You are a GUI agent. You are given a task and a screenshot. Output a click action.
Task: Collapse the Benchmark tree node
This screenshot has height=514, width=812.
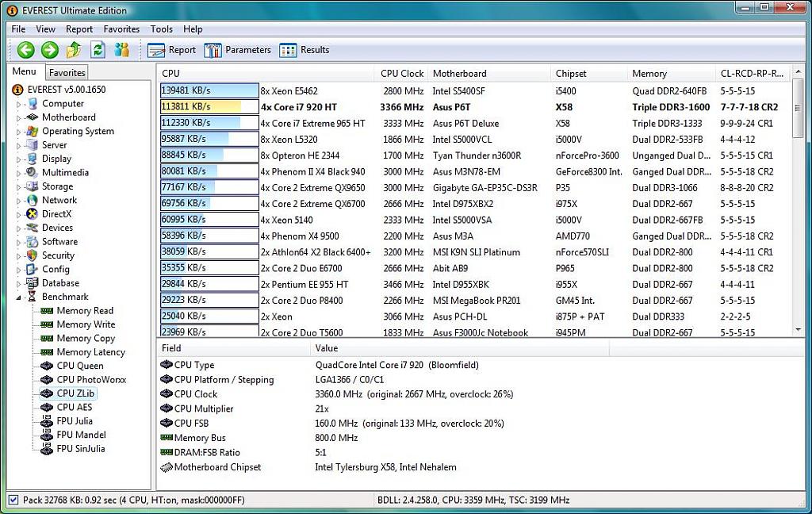click(19, 297)
